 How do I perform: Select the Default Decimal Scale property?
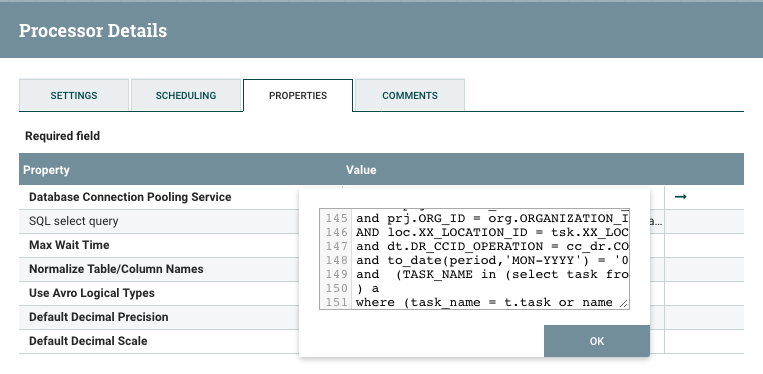coord(88,341)
